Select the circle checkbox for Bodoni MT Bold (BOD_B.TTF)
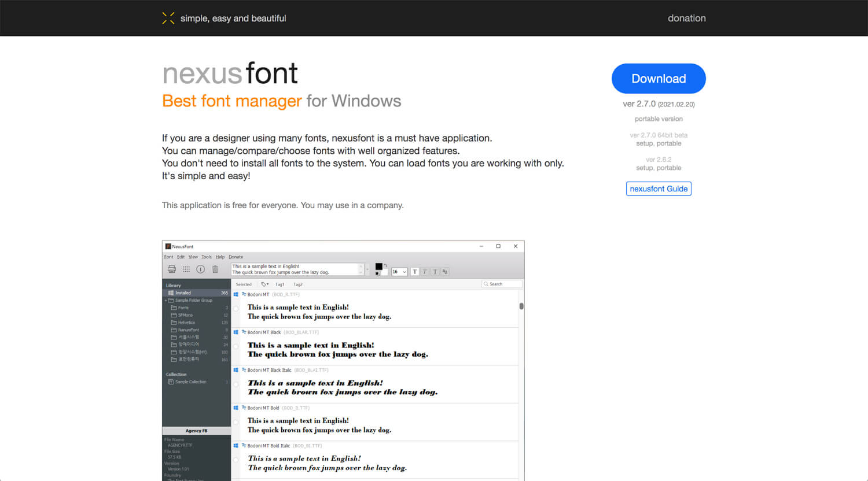The image size is (868, 481). click(x=236, y=422)
